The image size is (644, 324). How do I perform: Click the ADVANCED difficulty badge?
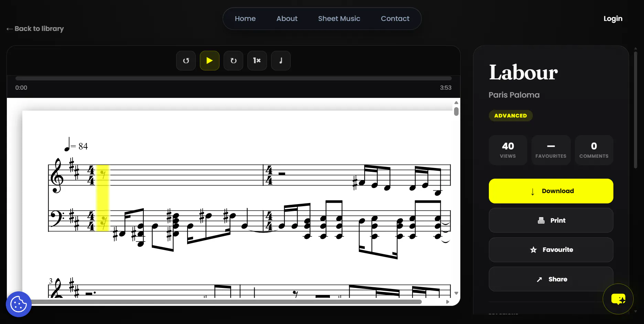[x=511, y=116]
